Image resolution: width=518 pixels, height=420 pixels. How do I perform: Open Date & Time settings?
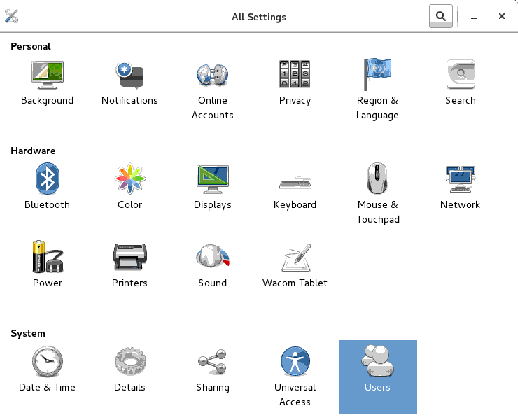point(47,363)
